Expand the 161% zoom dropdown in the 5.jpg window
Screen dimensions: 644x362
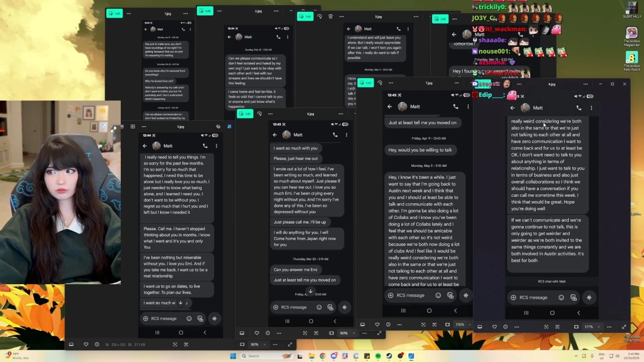point(257,344)
